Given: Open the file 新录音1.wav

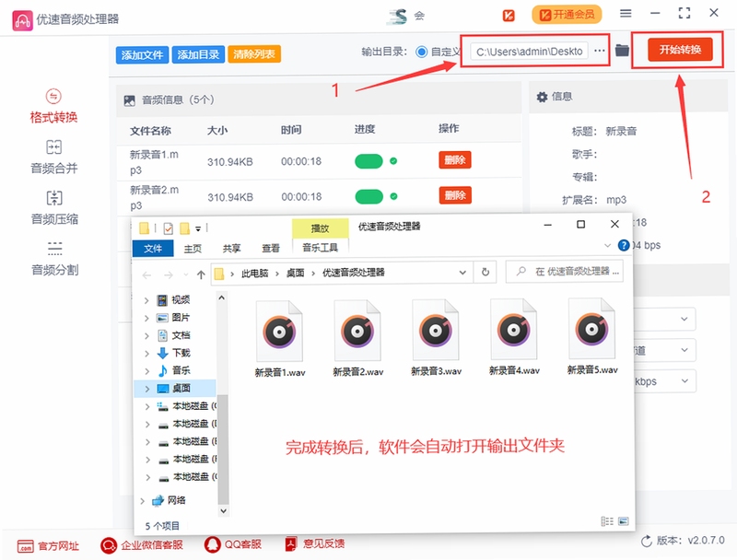Looking at the screenshot, I should pyautogui.click(x=280, y=338).
